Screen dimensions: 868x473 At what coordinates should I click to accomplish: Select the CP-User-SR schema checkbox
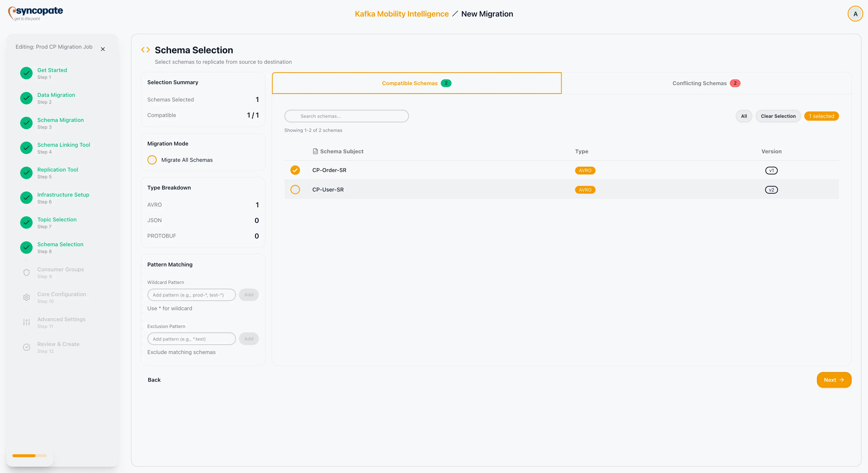tap(295, 189)
